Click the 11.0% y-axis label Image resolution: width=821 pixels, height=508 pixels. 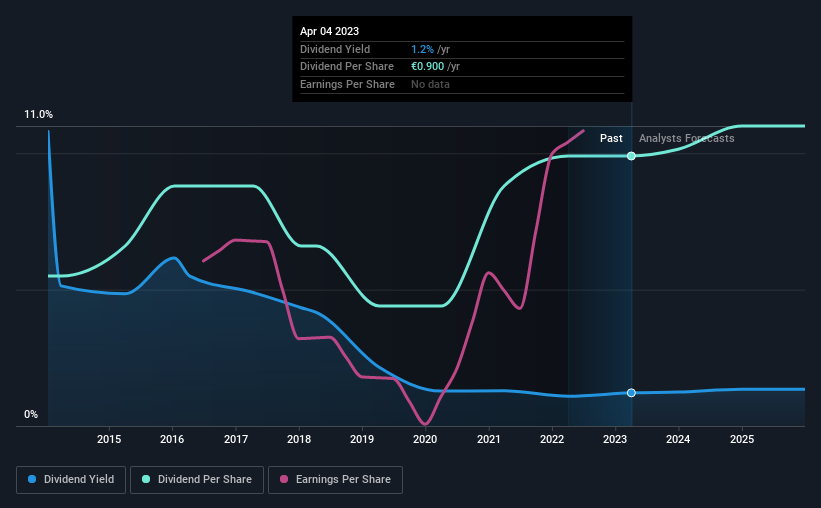(x=38, y=115)
